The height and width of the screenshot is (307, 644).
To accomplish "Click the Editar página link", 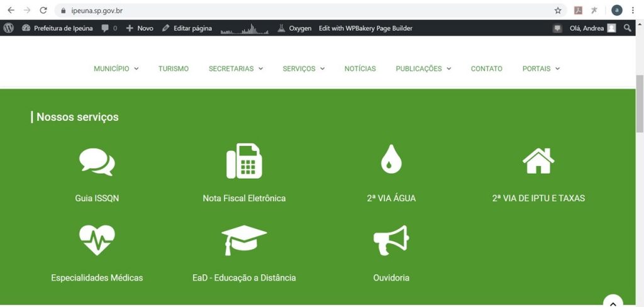I will tap(187, 28).
